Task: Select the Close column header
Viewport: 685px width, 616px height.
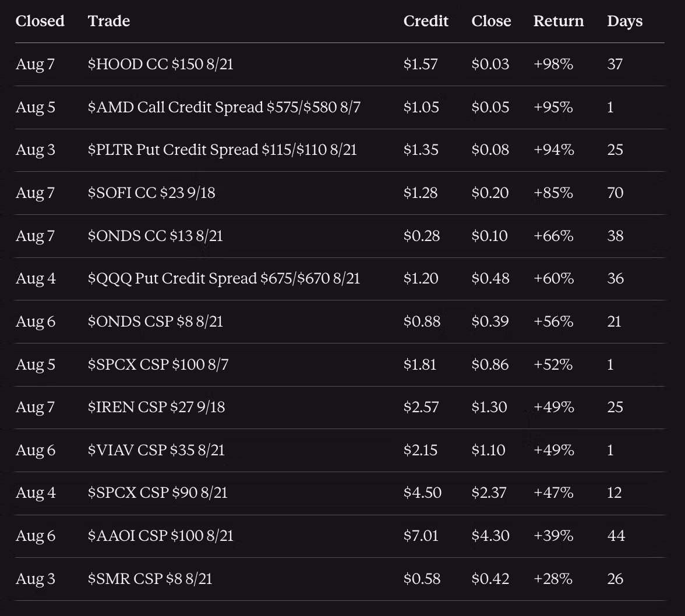Action: point(491,21)
